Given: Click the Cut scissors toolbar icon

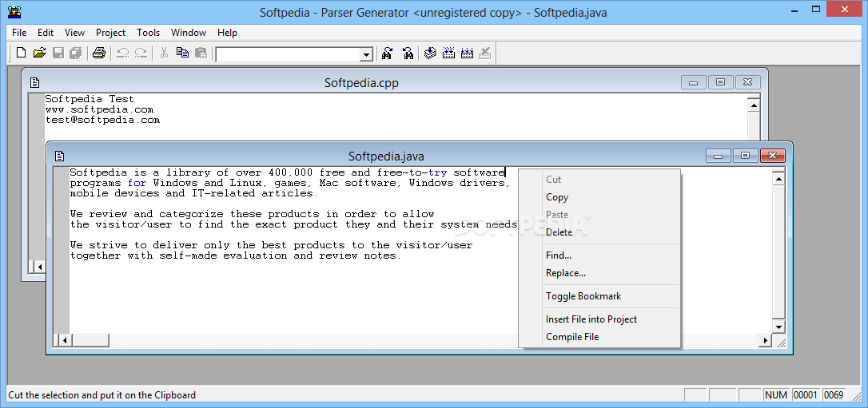Looking at the screenshot, I should pos(164,53).
